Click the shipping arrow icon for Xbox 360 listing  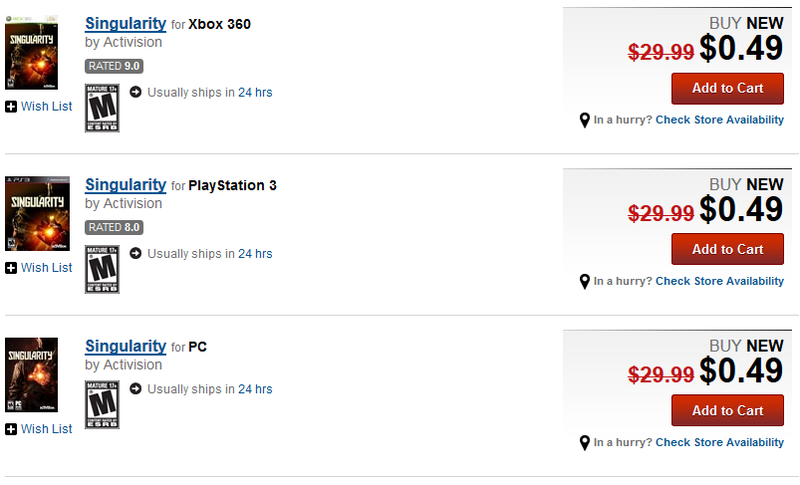click(136, 92)
